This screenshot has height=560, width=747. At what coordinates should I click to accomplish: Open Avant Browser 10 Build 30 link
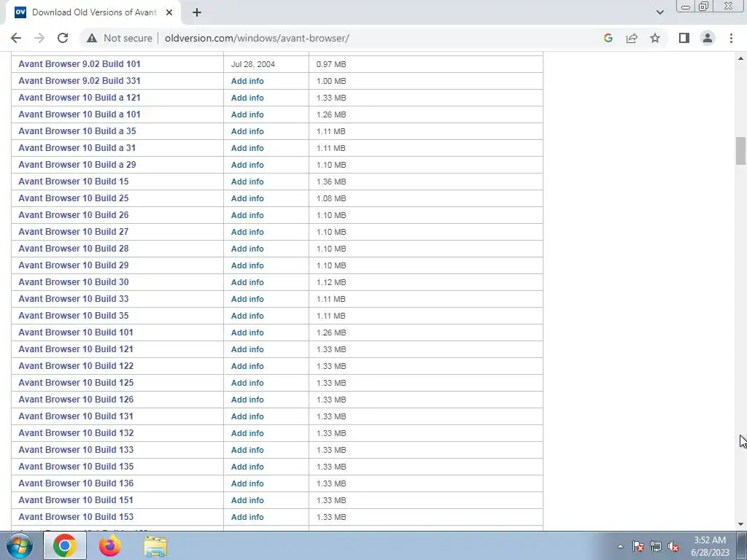pyautogui.click(x=74, y=282)
